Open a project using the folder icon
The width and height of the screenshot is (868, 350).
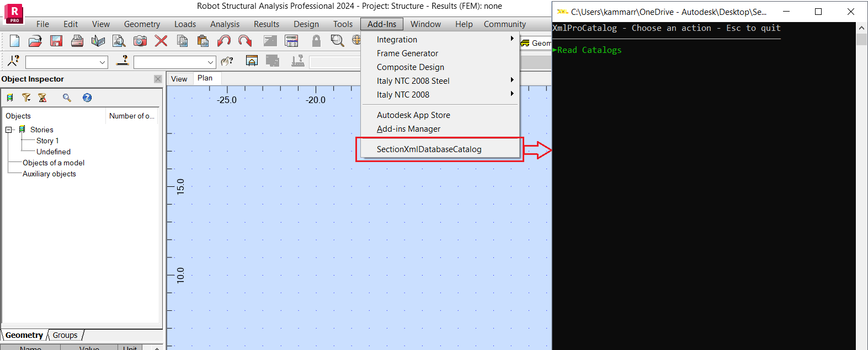35,40
